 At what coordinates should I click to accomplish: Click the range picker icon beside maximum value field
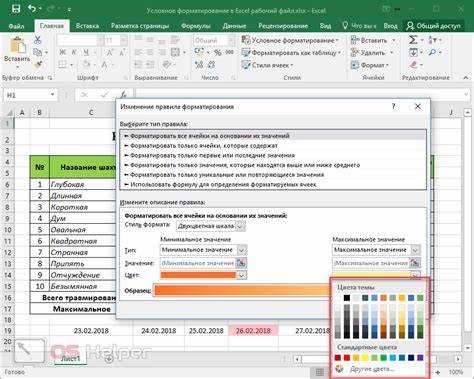click(x=414, y=263)
